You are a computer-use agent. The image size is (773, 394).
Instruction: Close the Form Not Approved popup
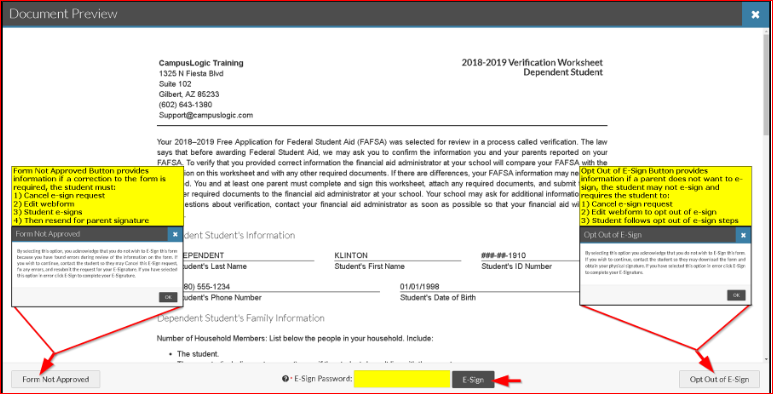pos(175,234)
